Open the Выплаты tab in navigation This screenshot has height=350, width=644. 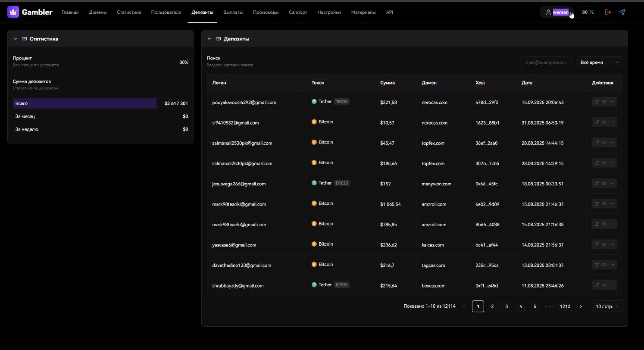coord(233,12)
